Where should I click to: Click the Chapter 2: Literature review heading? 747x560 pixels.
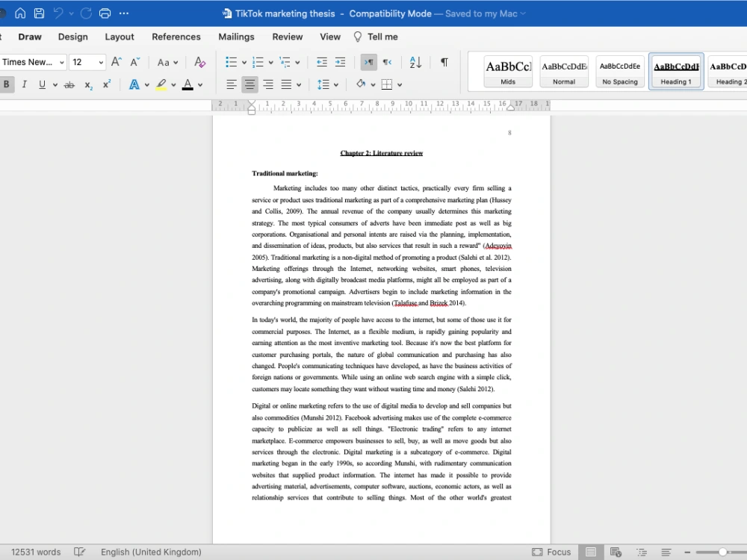coord(382,153)
